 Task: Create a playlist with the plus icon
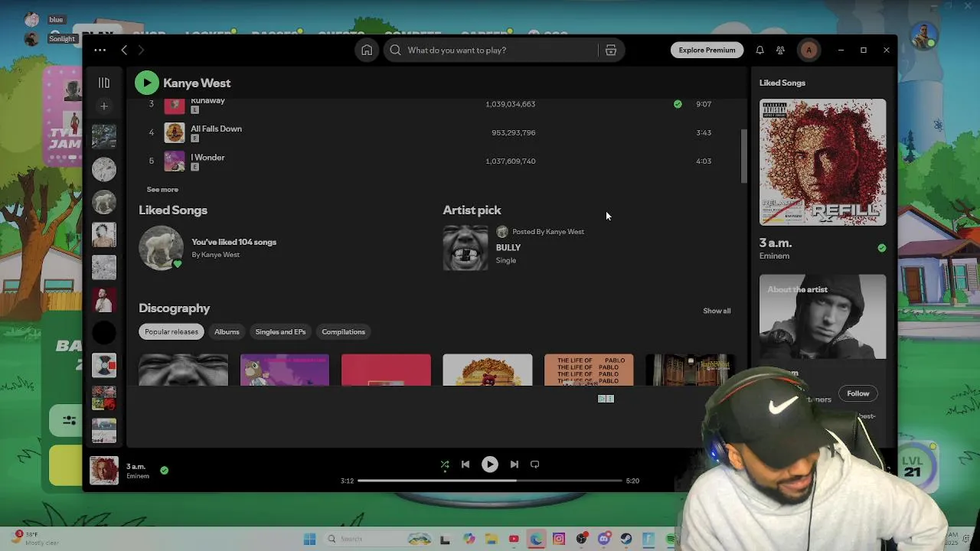point(104,106)
